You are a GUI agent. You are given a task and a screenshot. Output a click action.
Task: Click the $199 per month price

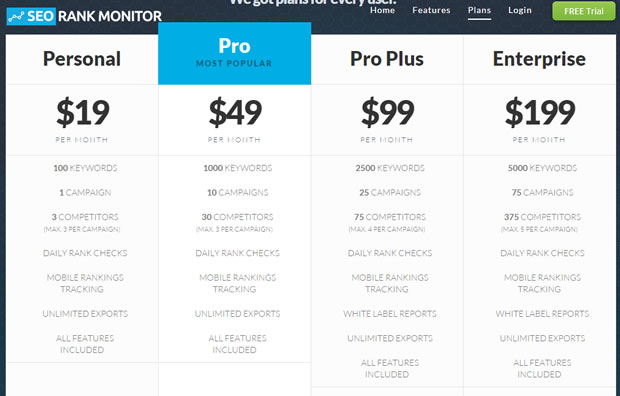coord(540,119)
